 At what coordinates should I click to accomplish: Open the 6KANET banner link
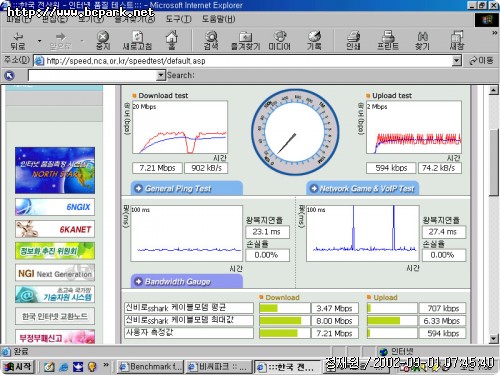pyautogui.click(x=55, y=229)
